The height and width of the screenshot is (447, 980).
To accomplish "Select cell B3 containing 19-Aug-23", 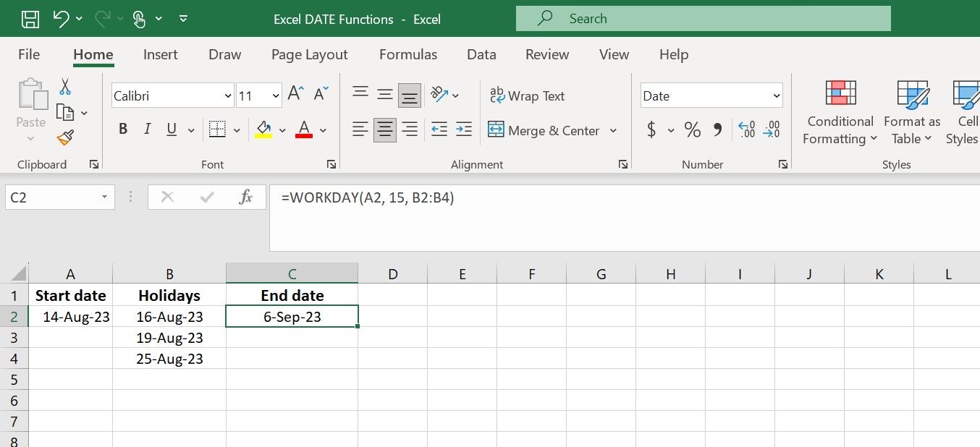I will (x=169, y=337).
